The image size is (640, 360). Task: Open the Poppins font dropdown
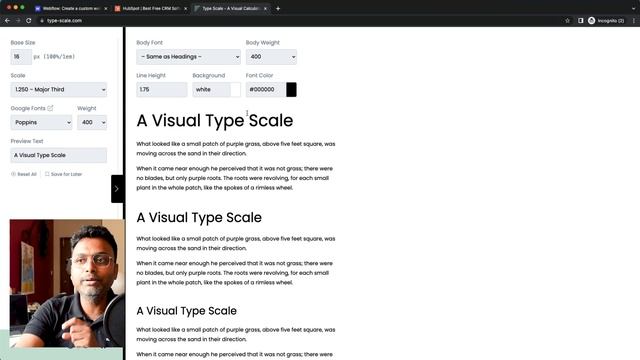pyautogui.click(x=41, y=122)
